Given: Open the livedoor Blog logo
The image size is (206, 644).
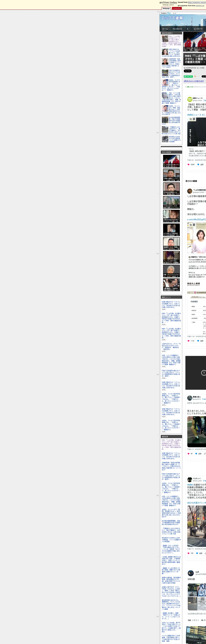Looking at the screenshot, I should click(x=166, y=13).
